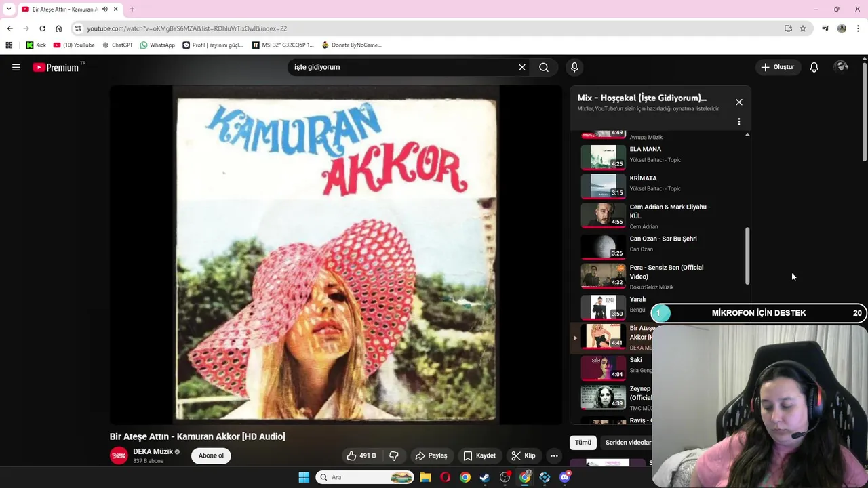The image size is (868, 488).
Task: Click the taskbar Ara search box
Action: pos(365,477)
